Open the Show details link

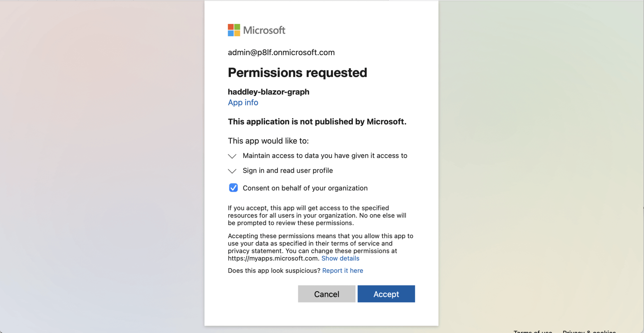tap(340, 259)
